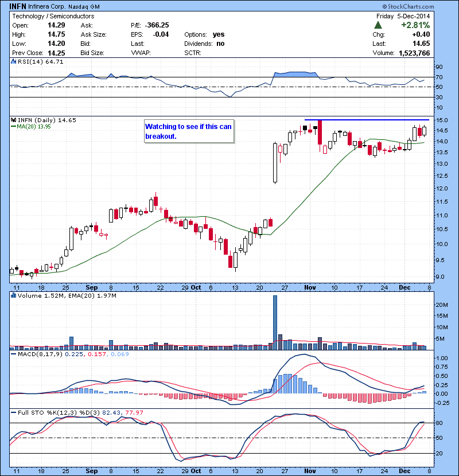Click the blue resistance line at 15.0
This screenshot has width=459, height=476.
click(x=367, y=120)
